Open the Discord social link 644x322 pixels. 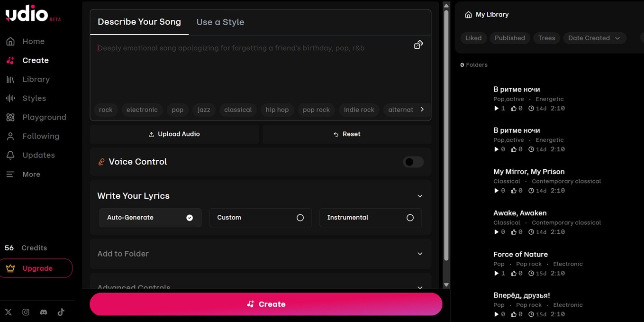(44, 312)
